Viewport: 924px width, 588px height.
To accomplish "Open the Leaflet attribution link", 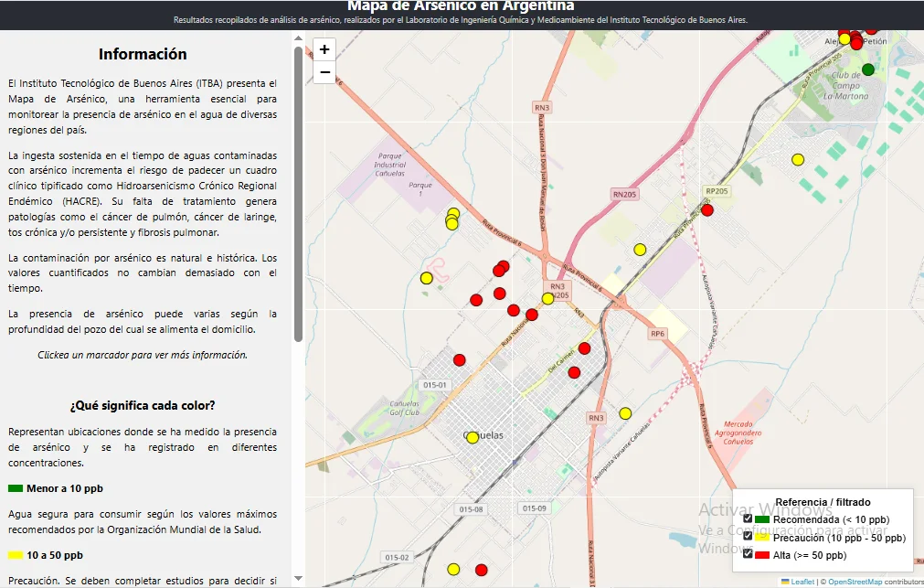I will [802, 582].
